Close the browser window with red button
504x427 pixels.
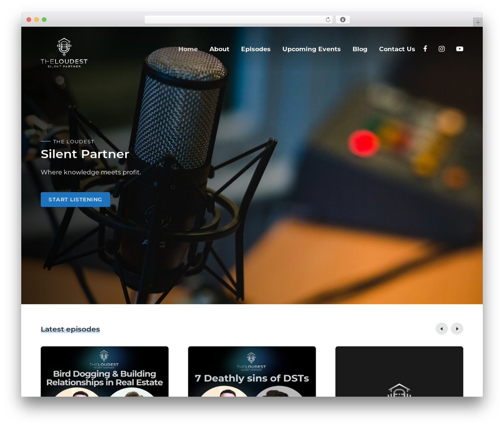[x=29, y=20]
